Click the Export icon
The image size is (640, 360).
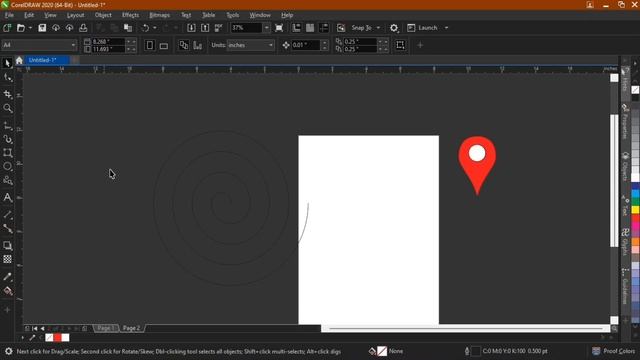[x=205, y=28]
